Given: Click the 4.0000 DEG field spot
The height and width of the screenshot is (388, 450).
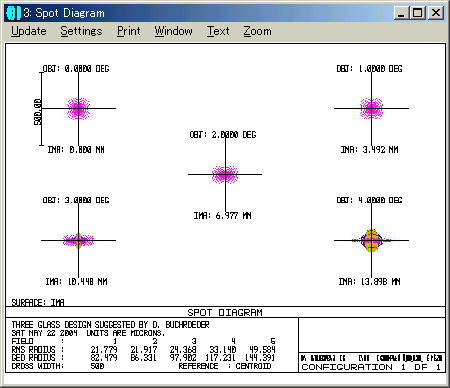Looking at the screenshot, I should point(371,240).
